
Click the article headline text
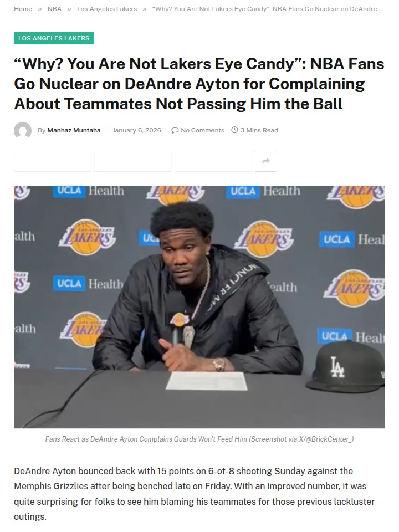(199, 84)
